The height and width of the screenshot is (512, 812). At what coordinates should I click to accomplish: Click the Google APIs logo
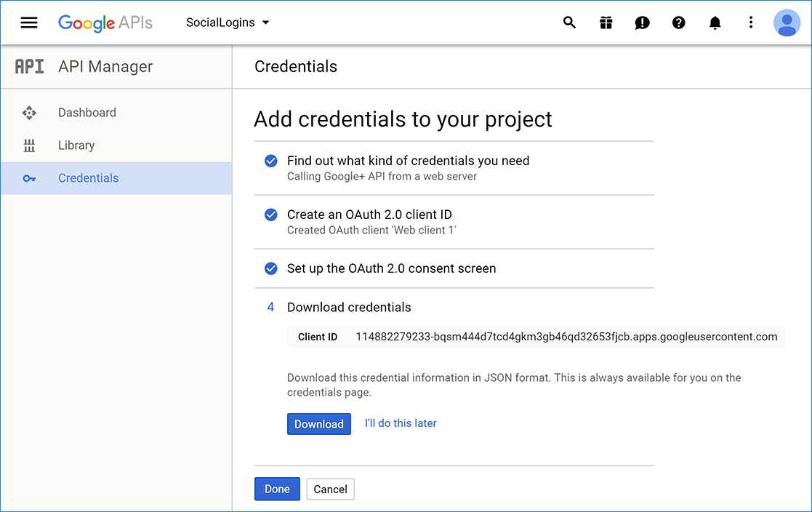[x=105, y=23]
